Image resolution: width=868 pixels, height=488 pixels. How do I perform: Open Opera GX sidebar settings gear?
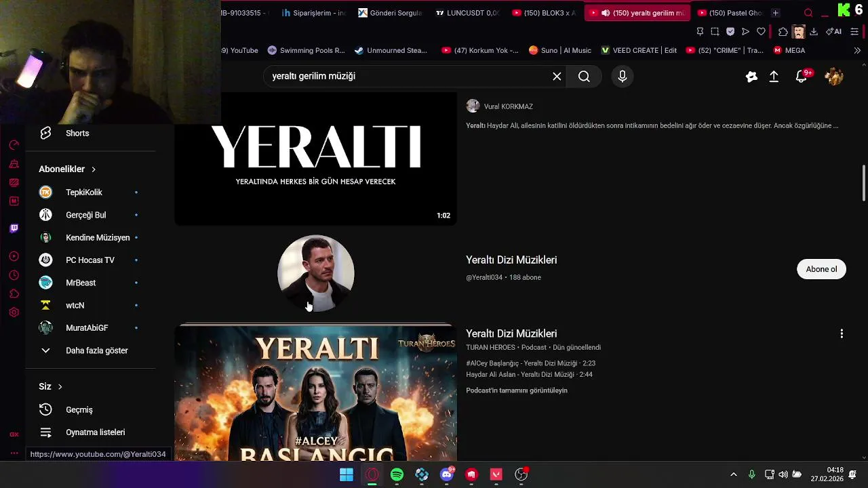pos(14,312)
